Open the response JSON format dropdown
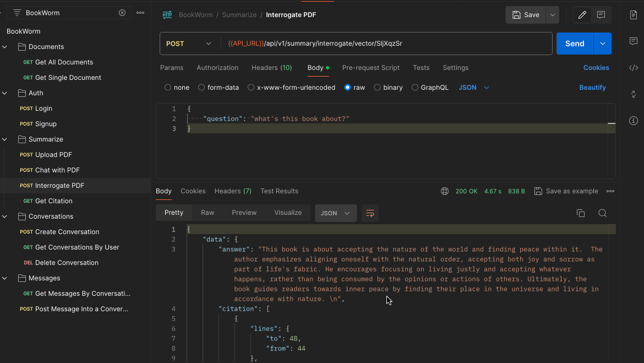 (336, 213)
